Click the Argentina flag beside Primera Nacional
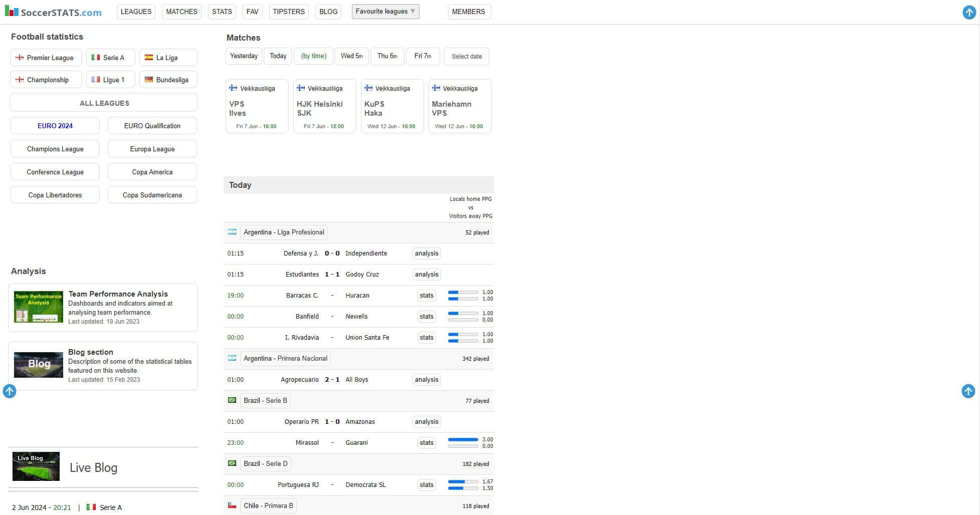980x515 pixels. click(232, 358)
